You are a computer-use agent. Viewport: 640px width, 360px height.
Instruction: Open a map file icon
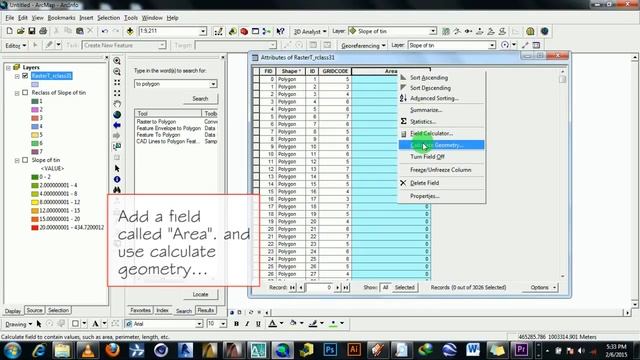[x=20, y=31]
